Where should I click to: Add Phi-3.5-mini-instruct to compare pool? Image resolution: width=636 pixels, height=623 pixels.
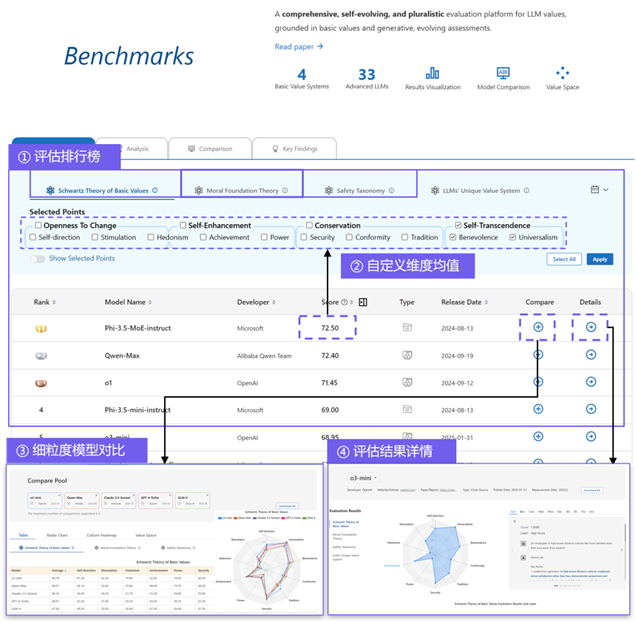click(x=538, y=409)
